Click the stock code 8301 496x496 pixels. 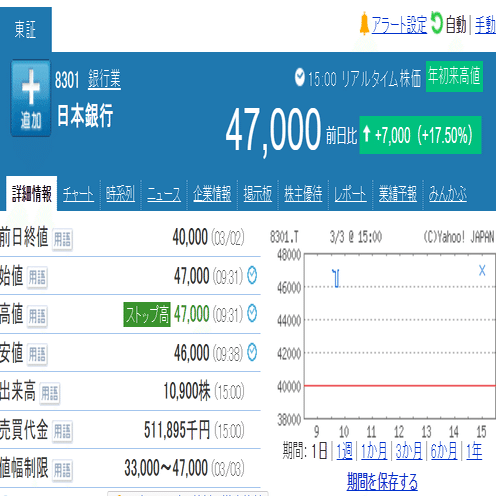click(x=67, y=80)
